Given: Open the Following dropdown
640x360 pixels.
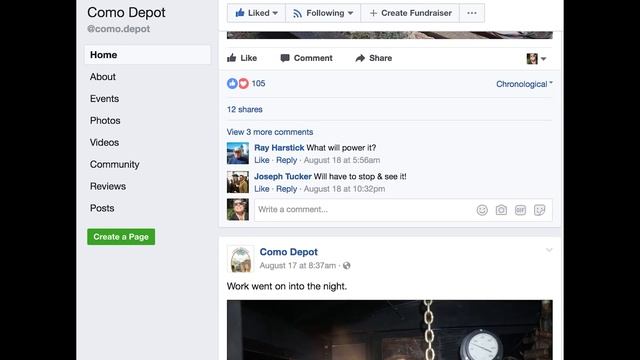Looking at the screenshot, I should pyautogui.click(x=323, y=13).
